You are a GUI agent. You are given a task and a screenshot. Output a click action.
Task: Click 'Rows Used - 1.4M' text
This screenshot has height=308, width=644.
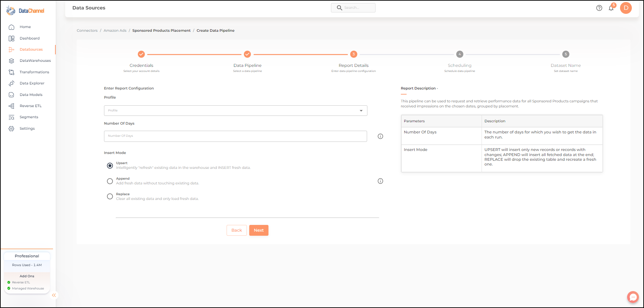[27, 265]
